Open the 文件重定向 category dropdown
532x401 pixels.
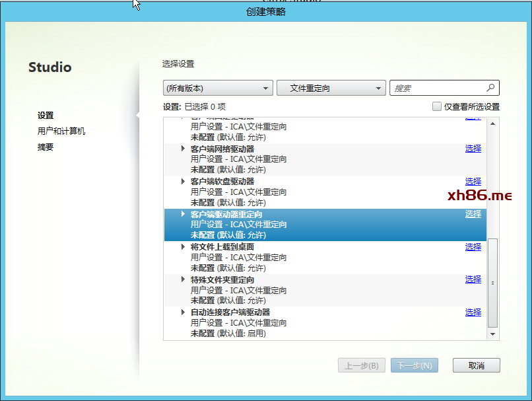coord(331,88)
